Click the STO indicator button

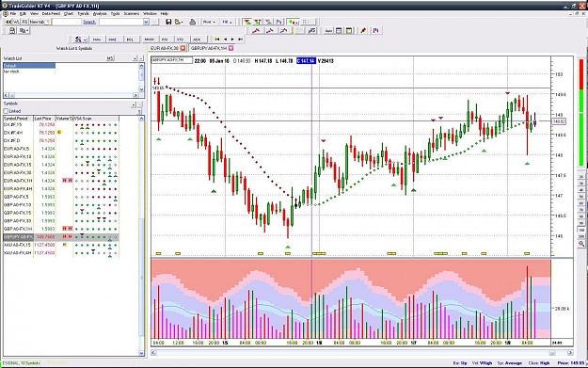click(x=181, y=39)
